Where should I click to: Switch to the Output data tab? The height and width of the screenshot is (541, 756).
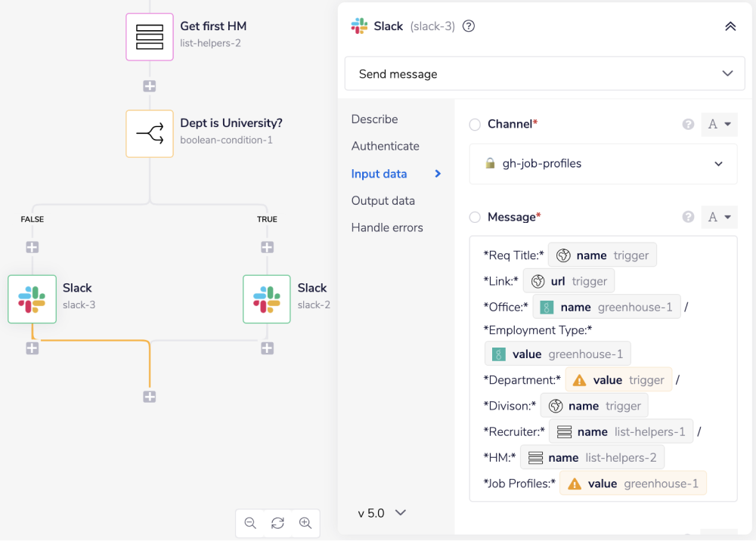tap(383, 200)
